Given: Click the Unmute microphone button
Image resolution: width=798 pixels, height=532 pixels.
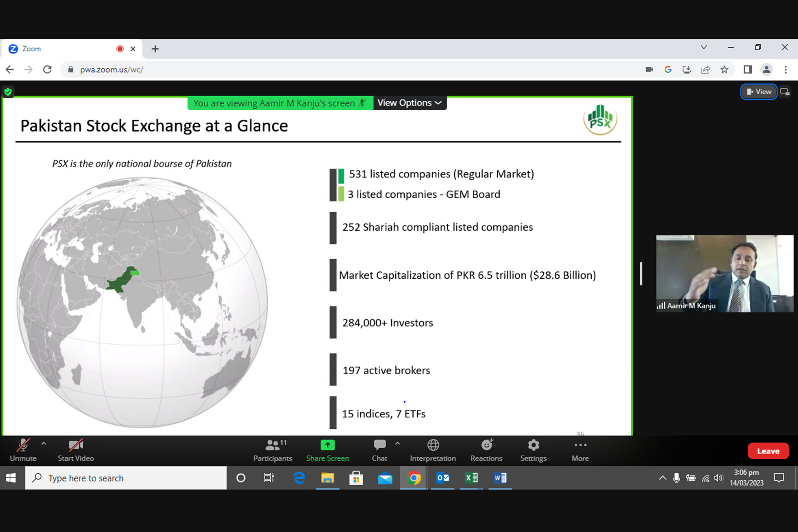Looking at the screenshot, I should tap(23, 450).
